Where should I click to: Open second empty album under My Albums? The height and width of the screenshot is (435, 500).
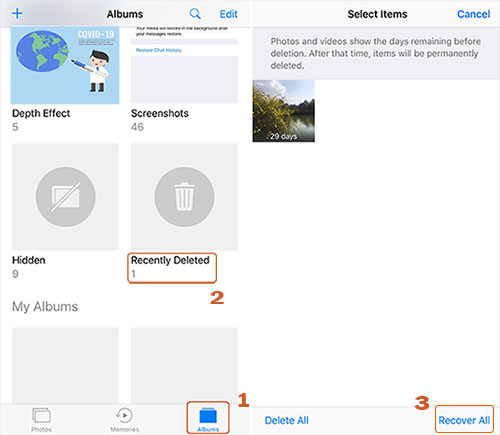point(184,366)
